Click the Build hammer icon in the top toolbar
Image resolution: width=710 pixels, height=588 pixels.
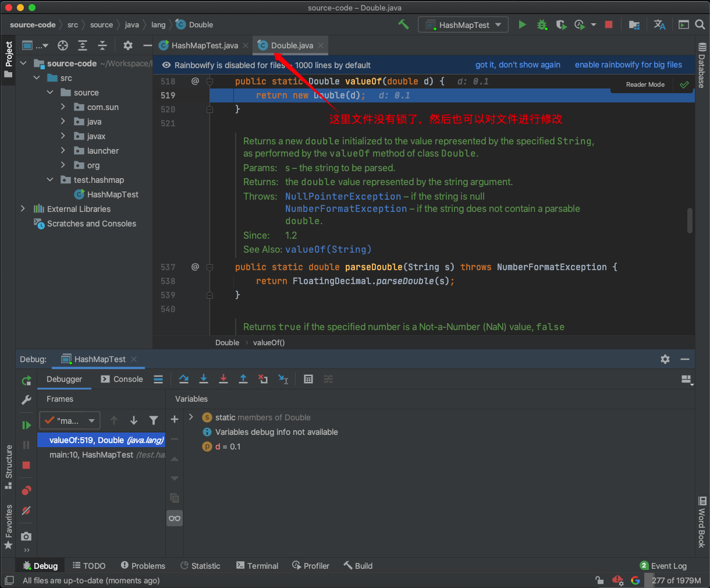(403, 24)
